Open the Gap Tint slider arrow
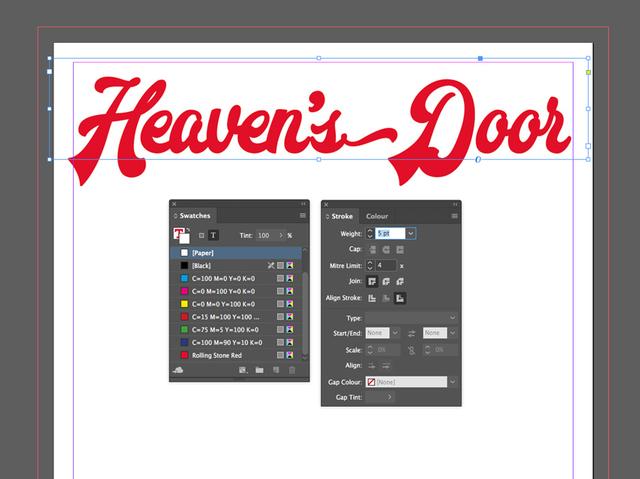Viewport: 640px width, 479px height. point(389,397)
